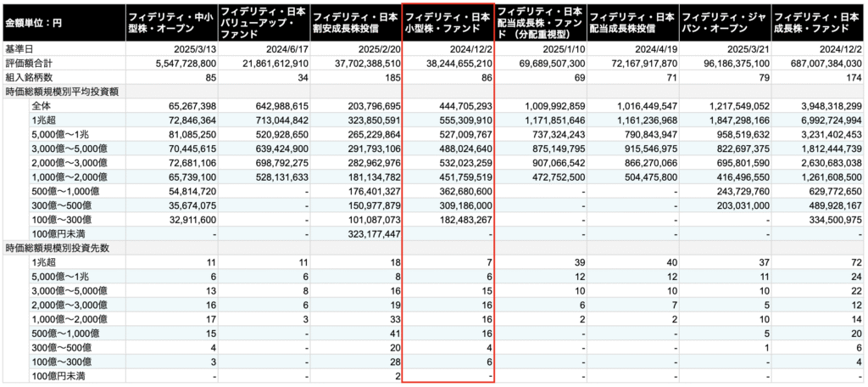This screenshot has height=387, width=868.
Task: Select the フィデリティ・日本配当成長株投信 column header
Action: 632,23
